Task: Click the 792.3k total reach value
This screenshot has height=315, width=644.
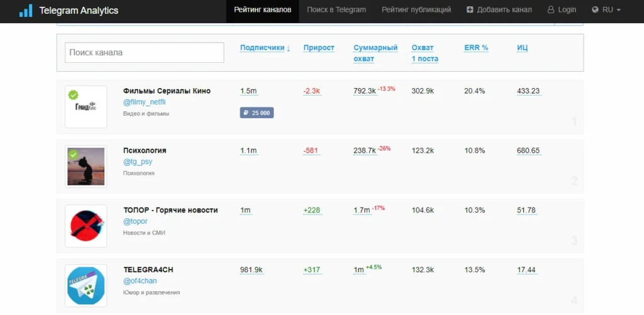Action: (x=365, y=91)
